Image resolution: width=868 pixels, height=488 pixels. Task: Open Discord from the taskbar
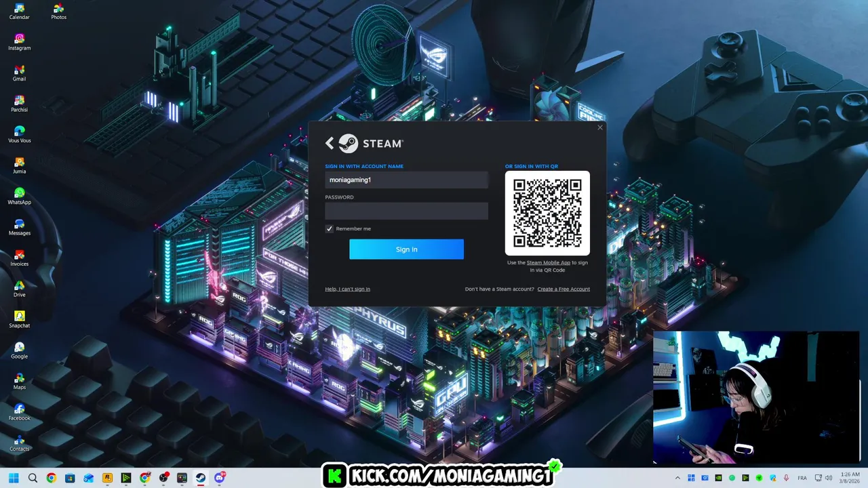[219, 478]
